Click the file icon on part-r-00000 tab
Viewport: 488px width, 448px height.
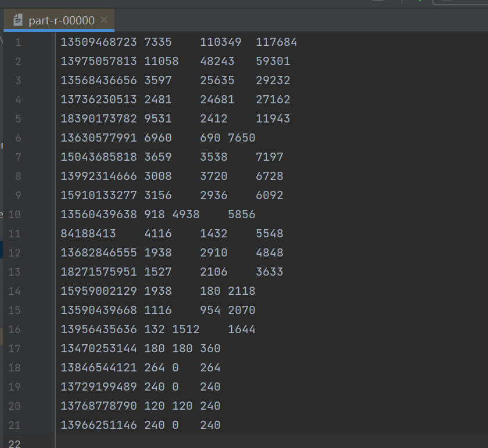coord(18,20)
